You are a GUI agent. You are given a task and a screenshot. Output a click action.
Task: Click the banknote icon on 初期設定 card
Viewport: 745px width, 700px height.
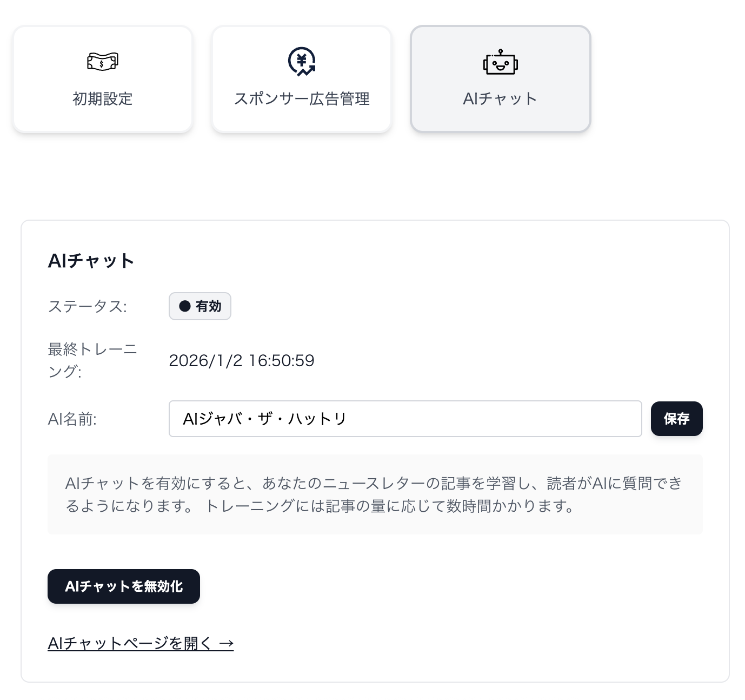click(103, 61)
